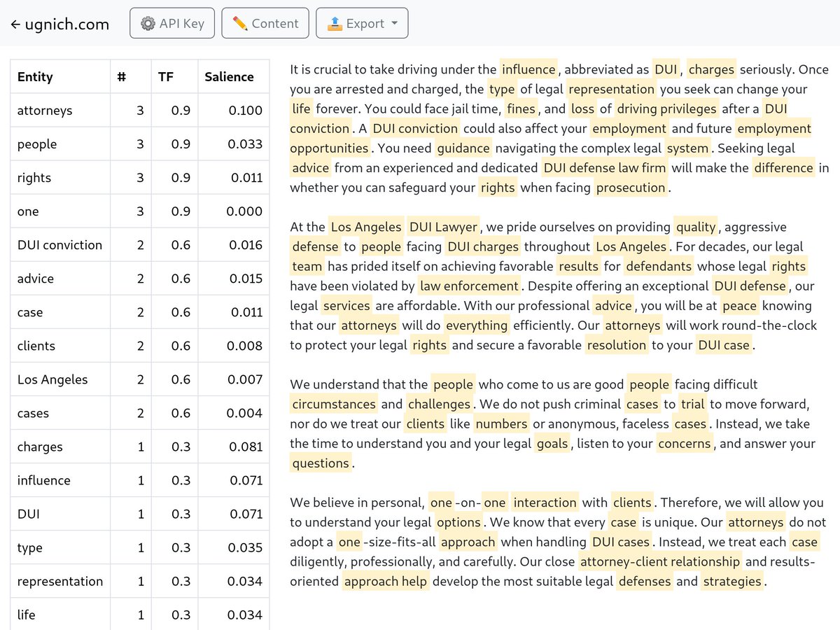Click the 'cases' entity table cell
Image resolution: width=840 pixels, height=630 pixels.
(60, 413)
